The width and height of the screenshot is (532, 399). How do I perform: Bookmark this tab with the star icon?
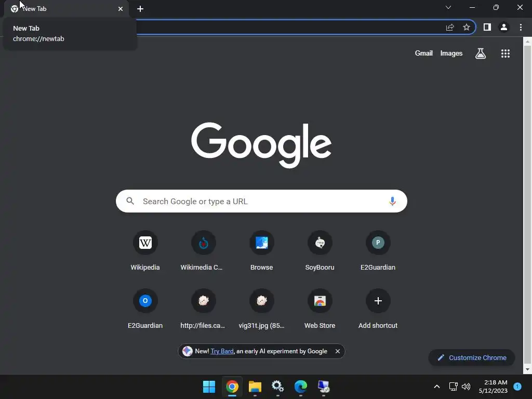(467, 27)
